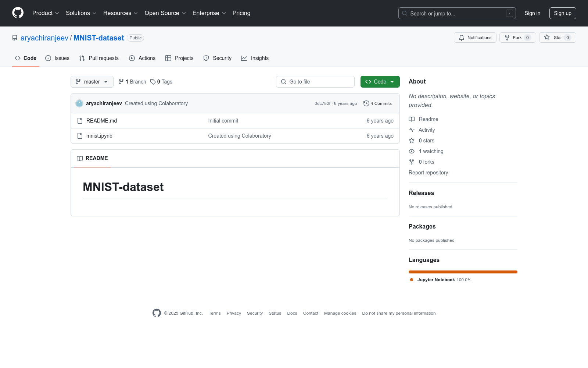Click the book icon next to Readme link

click(412, 119)
